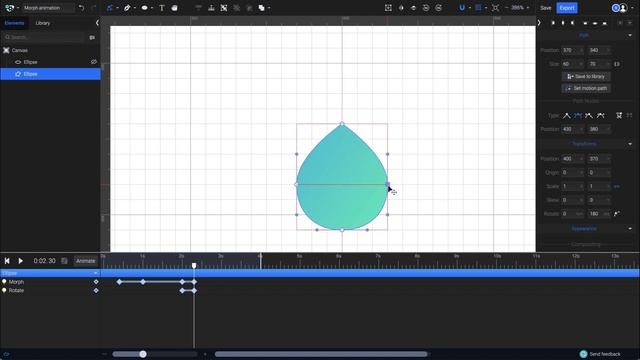Set node type to disconnected handles
This screenshot has height=360, width=640.
(x=600, y=116)
